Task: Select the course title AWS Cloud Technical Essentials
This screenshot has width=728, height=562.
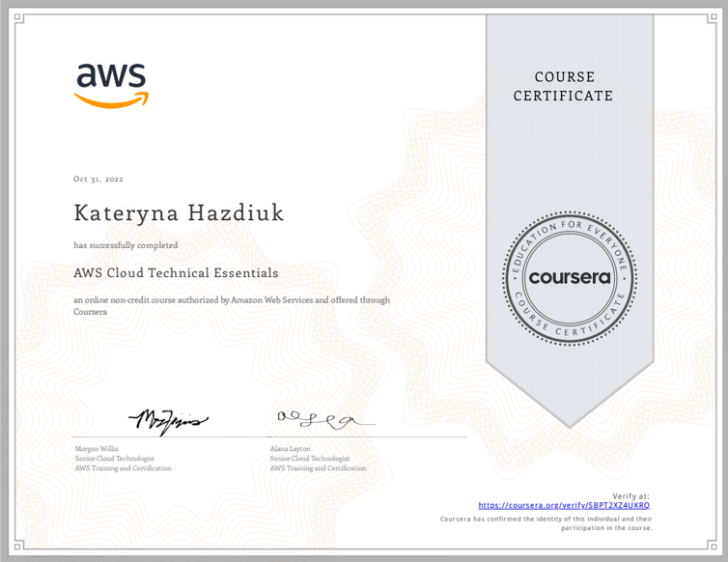Action: (176, 273)
